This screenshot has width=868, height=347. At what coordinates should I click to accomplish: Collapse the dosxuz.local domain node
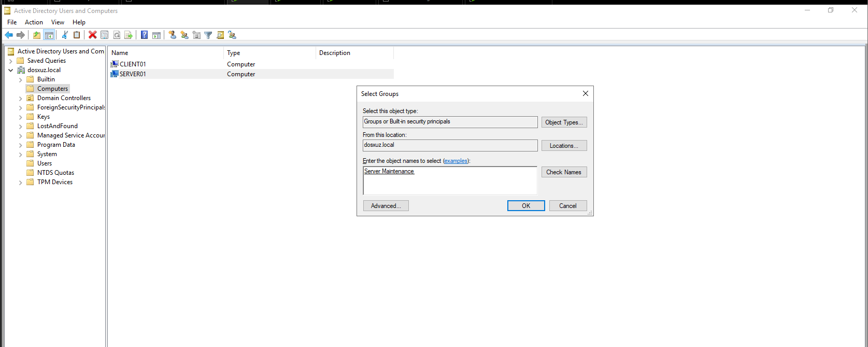[x=11, y=70]
